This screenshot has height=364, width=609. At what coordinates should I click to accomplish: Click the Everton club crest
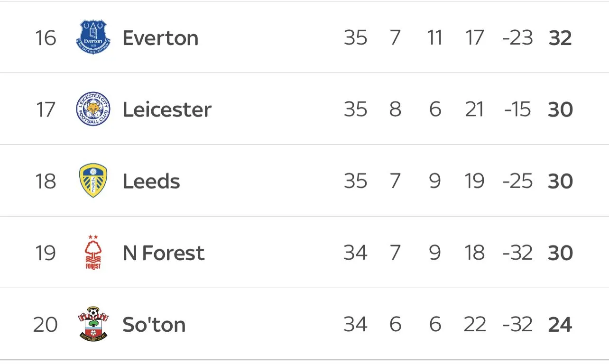[93, 37]
